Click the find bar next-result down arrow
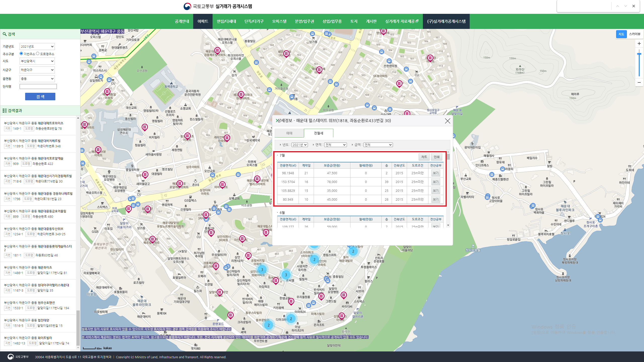Viewport: 644px width, 362px height. click(x=625, y=6)
